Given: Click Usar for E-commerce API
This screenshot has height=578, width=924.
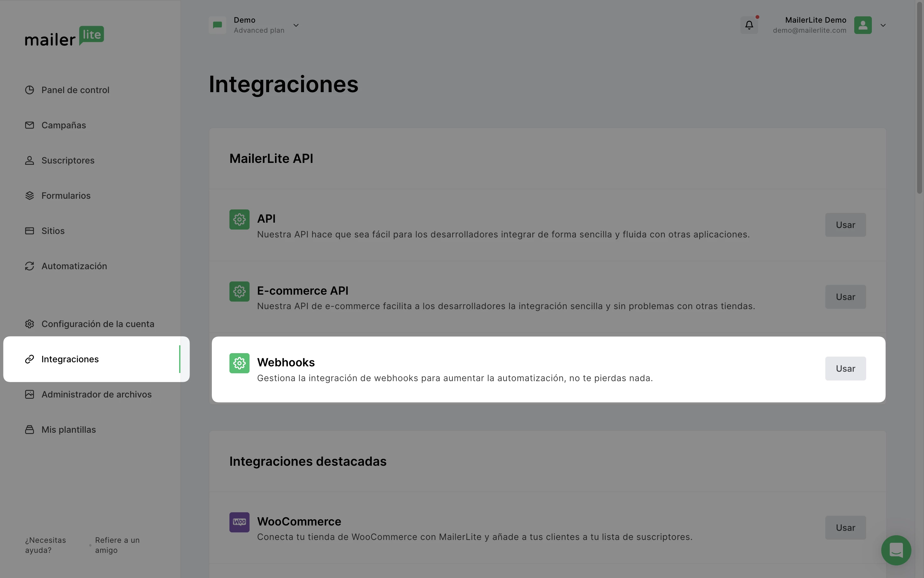Looking at the screenshot, I should (x=845, y=297).
